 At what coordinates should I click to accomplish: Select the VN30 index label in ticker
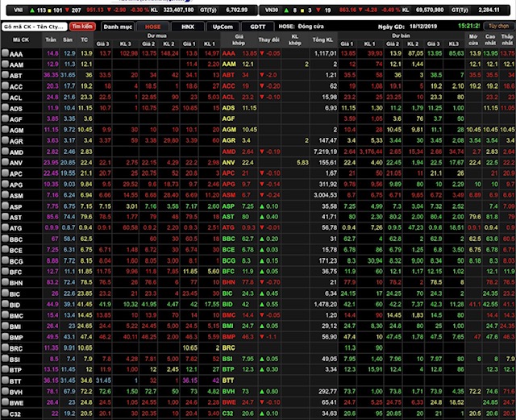(272, 10)
